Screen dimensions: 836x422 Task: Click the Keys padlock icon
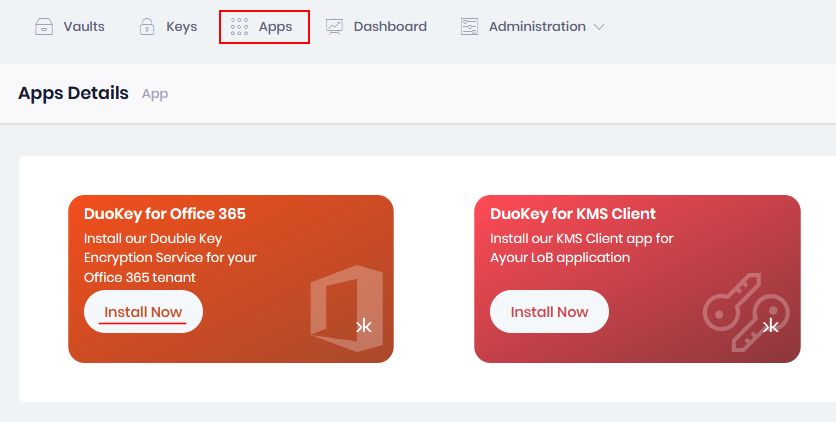(147, 27)
